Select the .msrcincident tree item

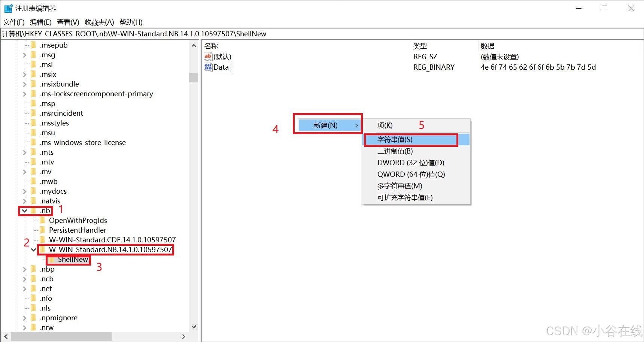61,113
